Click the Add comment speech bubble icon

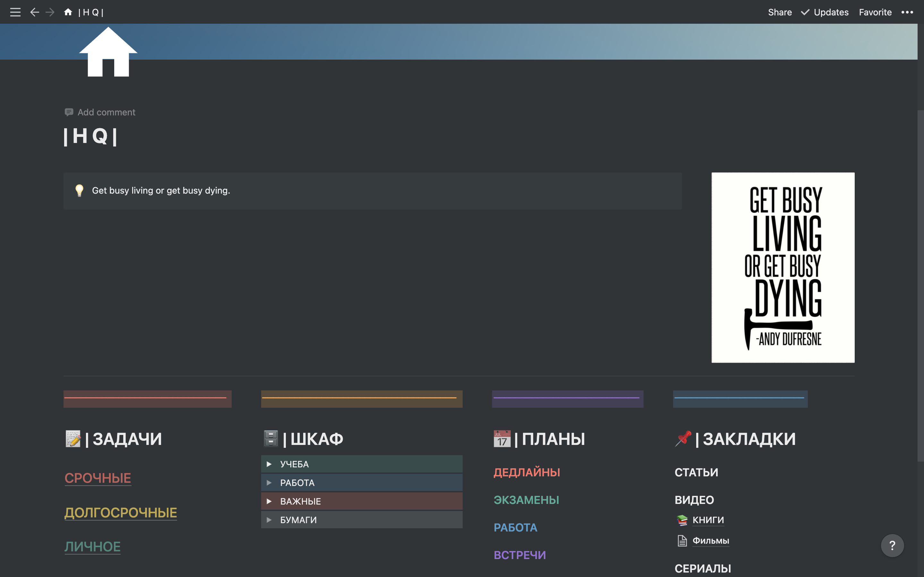tap(69, 112)
